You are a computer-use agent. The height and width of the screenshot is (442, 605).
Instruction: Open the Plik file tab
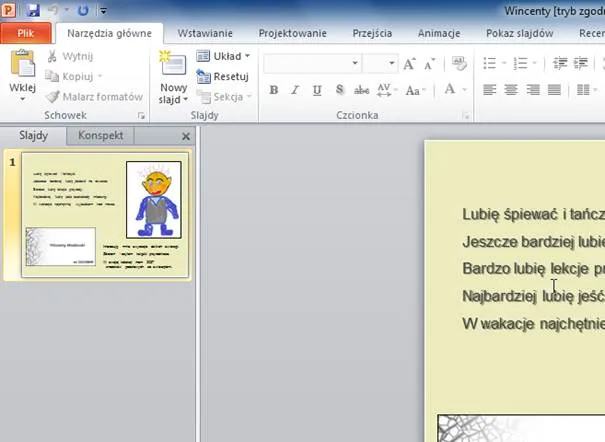coord(26,33)
